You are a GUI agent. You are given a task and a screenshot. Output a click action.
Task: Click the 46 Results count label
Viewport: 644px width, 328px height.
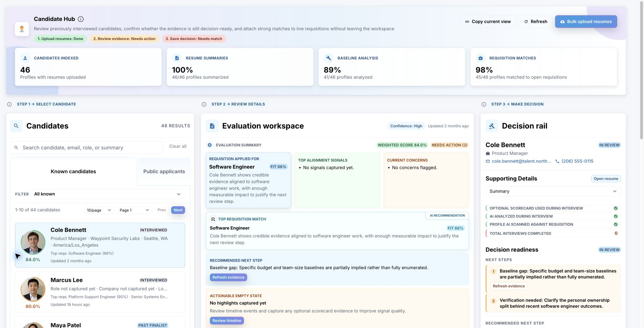(175, 126)
